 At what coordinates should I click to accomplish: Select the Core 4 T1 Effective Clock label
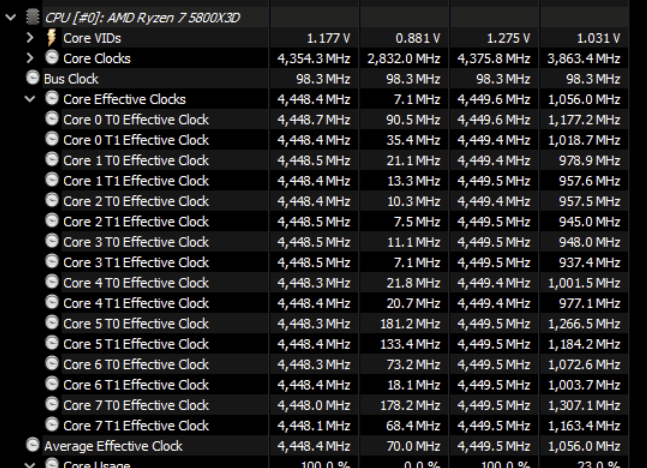pyautogui.click(x=136, y=304)
